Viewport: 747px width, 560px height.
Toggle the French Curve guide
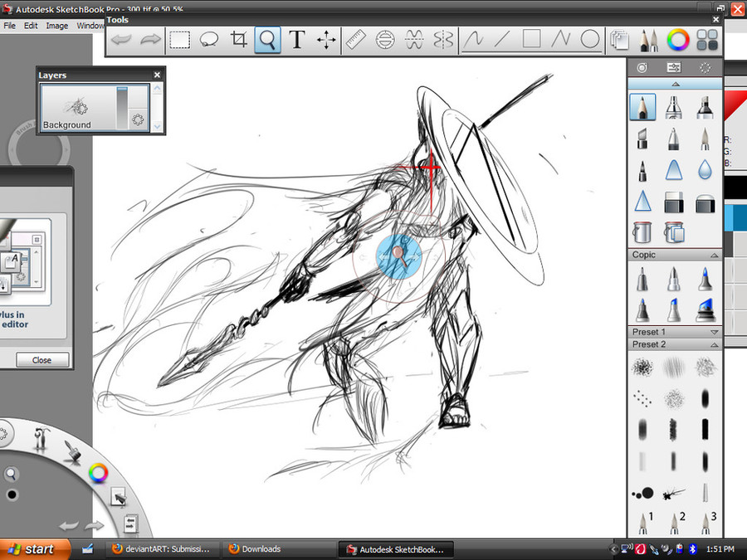(414, 40)
